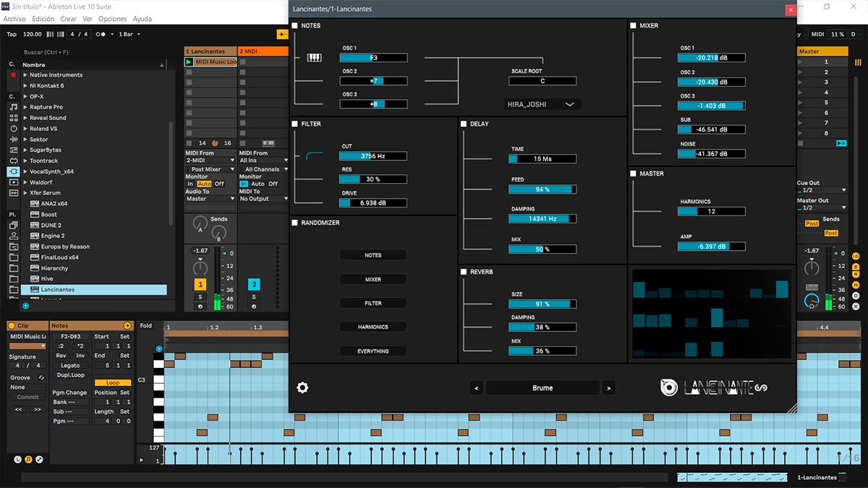
Task: Open the Audio To Master dropdown
Action: tap(210, 199)
